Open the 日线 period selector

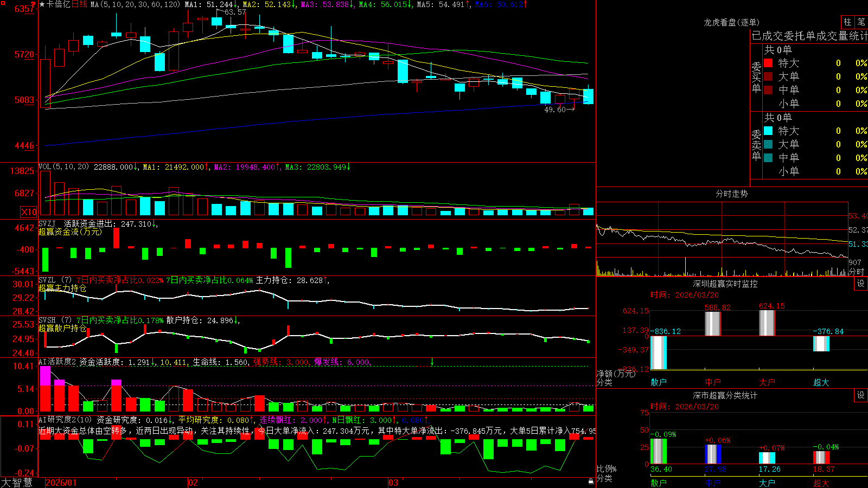(79, 4)
